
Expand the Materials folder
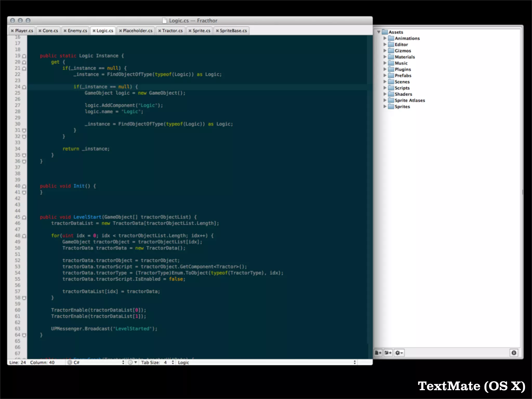click(385, 57)
